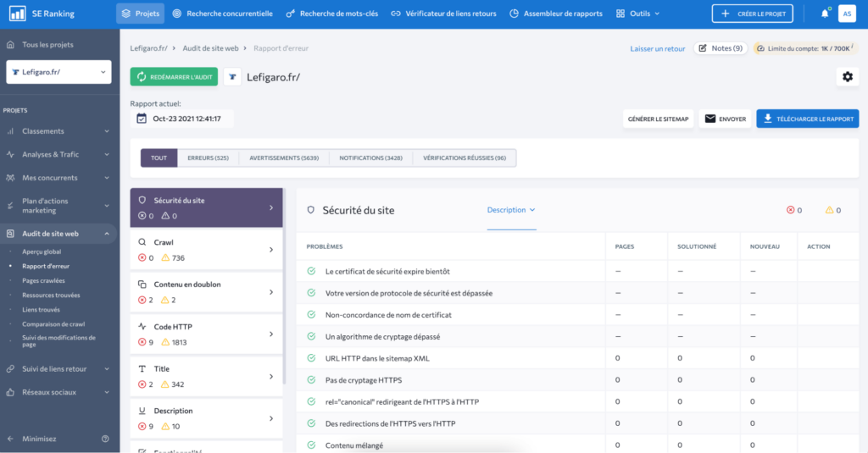The height and width of the screenshot is (453, 868).
Task: Click the Description underline icon
Action: [142, 411]
